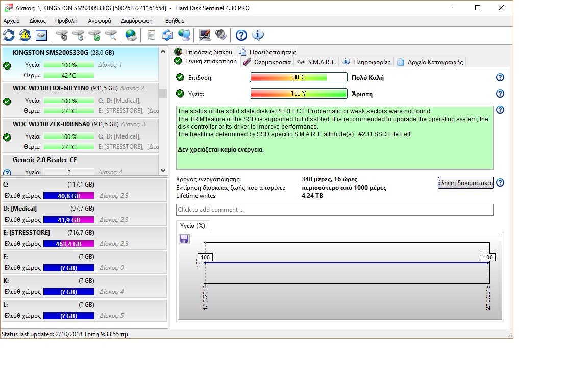Screen dimensions: 588x368
Task: Select the D: [Medical] partition row
Action: click(84, 214)
